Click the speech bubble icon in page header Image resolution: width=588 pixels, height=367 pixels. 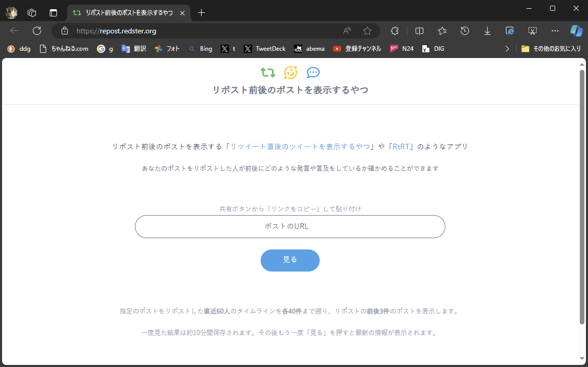[x=313, y=72]
